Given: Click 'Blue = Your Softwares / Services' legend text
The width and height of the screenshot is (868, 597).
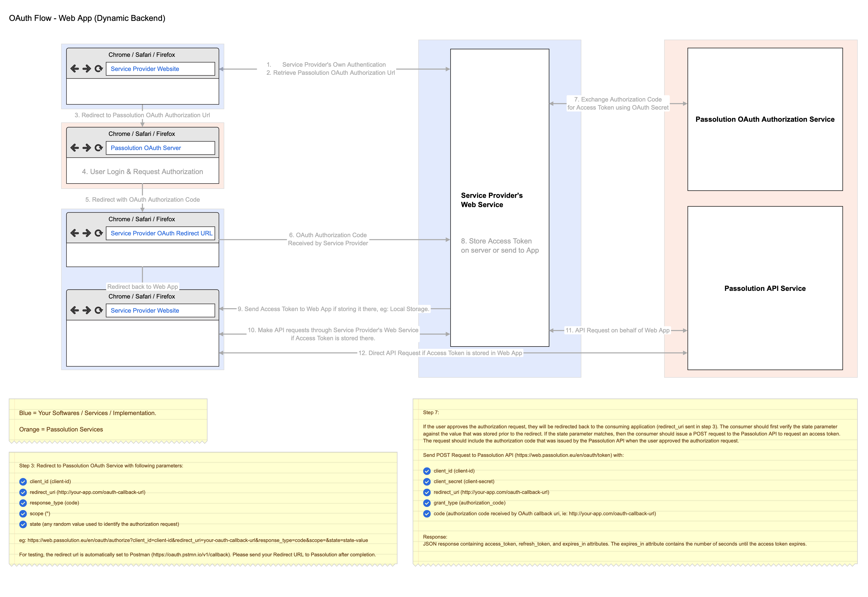Looking at the screenshot, I should tap(88, 413).
